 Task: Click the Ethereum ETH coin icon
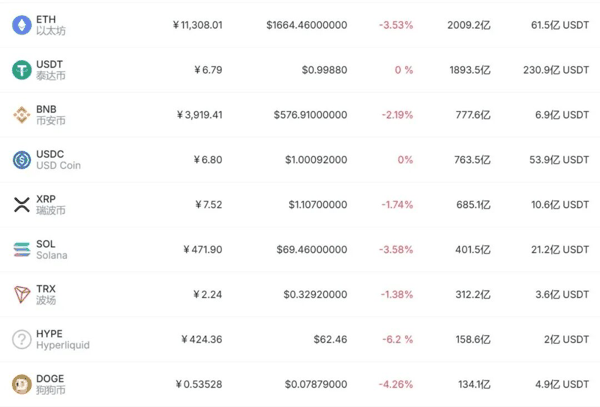click(x=22, y=25)
